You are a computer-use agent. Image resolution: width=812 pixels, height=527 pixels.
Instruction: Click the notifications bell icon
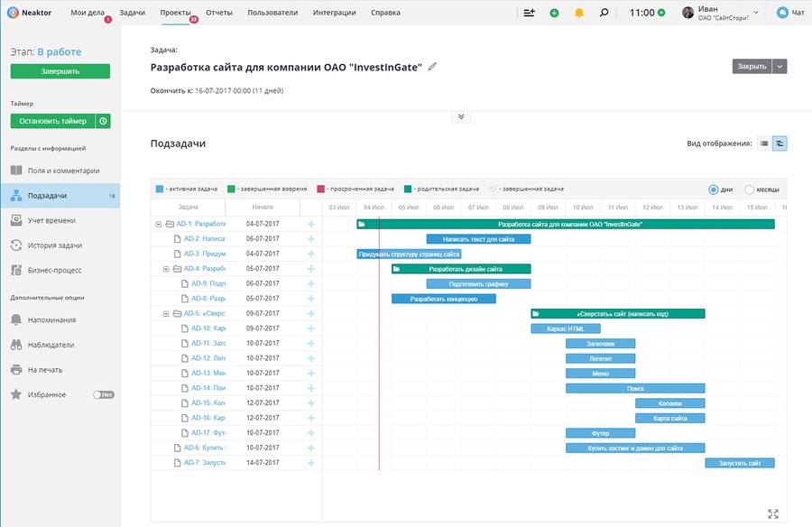pos(577,13)
